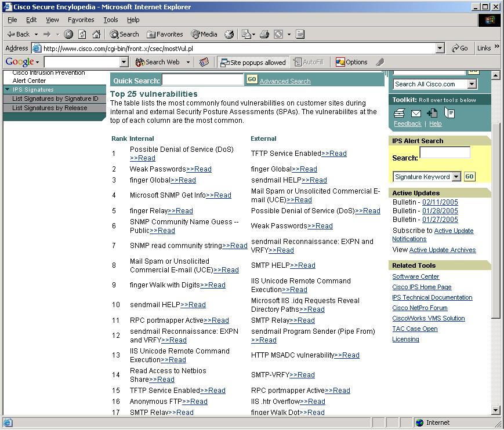
Task: Open the View menu
Action: pyautogui.click(x=52, y=20)
